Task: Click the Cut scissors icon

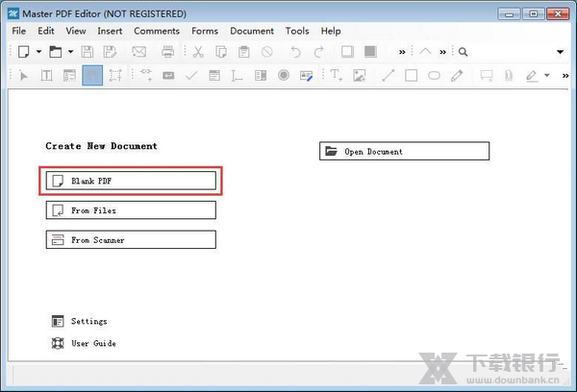Action: point(197,52)
